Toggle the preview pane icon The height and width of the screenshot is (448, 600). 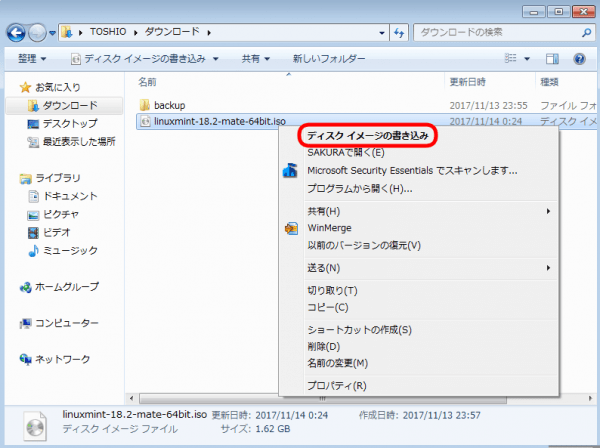(552, 59)
